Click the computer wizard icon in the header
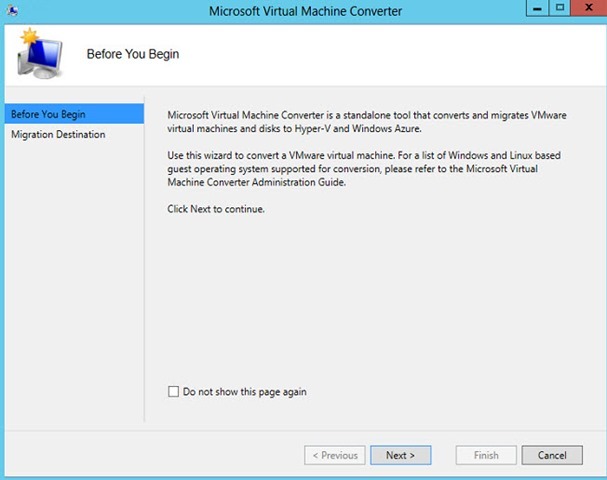The width and height of the screenshot is (607, 480). [39, 53]
